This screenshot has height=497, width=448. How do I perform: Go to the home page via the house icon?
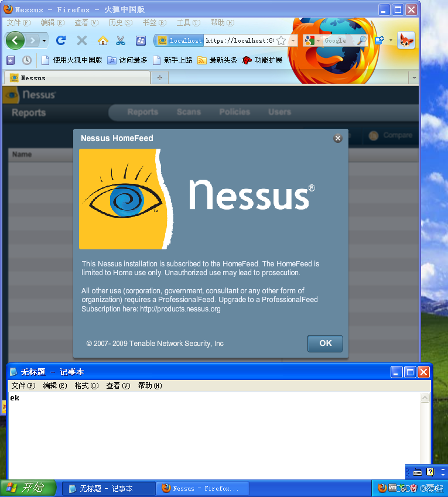click(x=102, y=40)
